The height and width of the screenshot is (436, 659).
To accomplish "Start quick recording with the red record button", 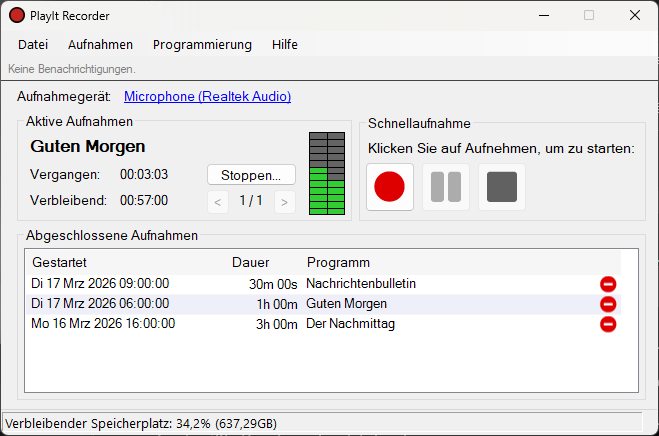I will pyautogui.click(x=390, y=187).
